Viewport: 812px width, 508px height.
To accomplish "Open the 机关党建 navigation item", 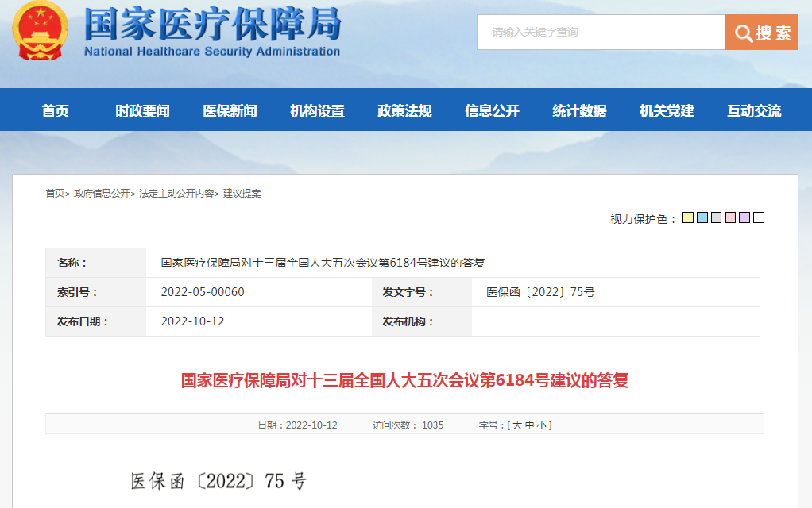I will [667, 110].
